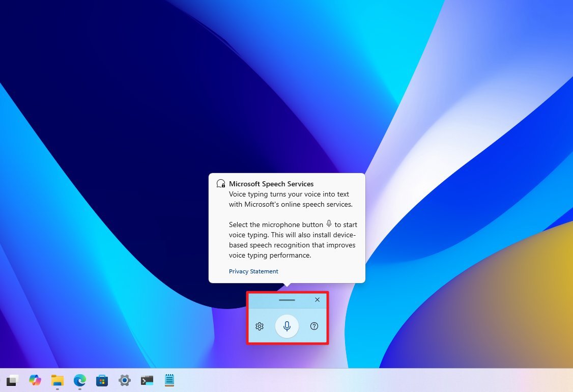The image size is (573, 392).
Task: Click the Start button
Action: pyautogui.click(x=12, y=380)
